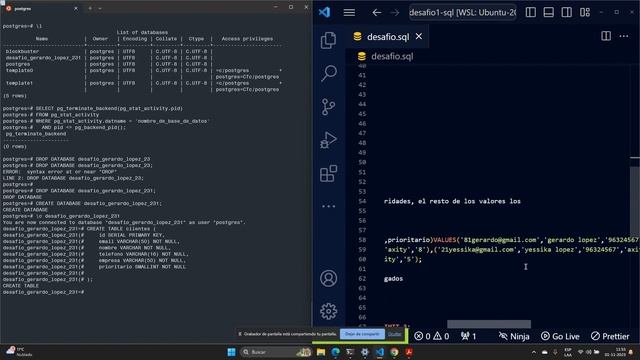Viewport: 640px width, 360px height.
Task: Click the blue stop sharing button in banner
Action: tap(362, 334)
